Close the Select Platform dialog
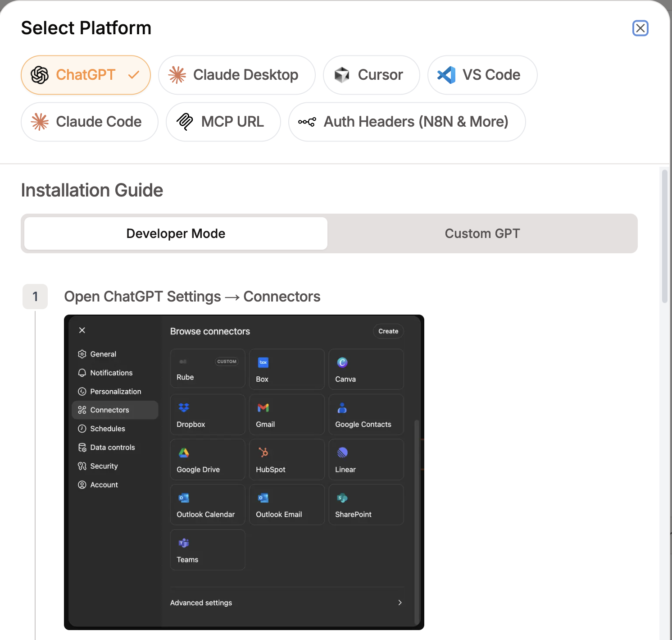Viewport: 672px width, 640px height. click(640, 28)
